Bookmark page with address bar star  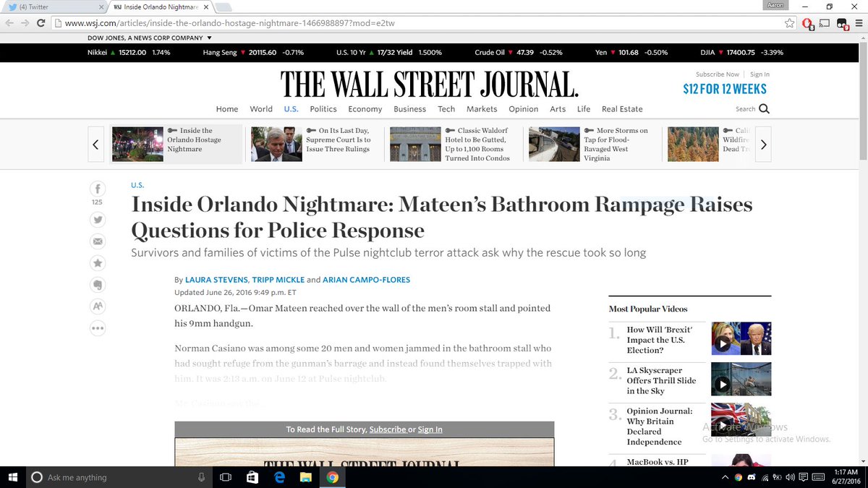pyautogui.click(x=791, y=22)
